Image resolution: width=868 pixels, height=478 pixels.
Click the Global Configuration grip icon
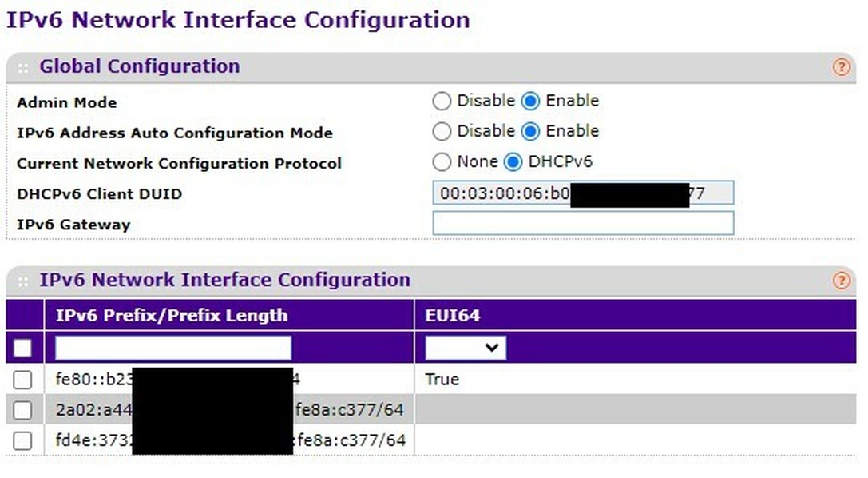(22, 68)
